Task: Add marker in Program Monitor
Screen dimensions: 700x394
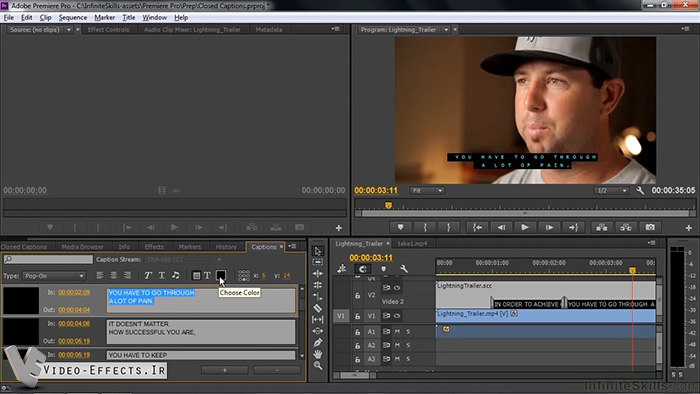Action: point(400,228)
